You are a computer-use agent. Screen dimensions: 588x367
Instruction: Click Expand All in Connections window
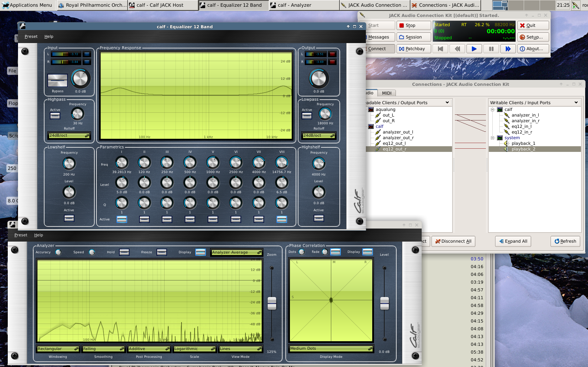point(513,241)
